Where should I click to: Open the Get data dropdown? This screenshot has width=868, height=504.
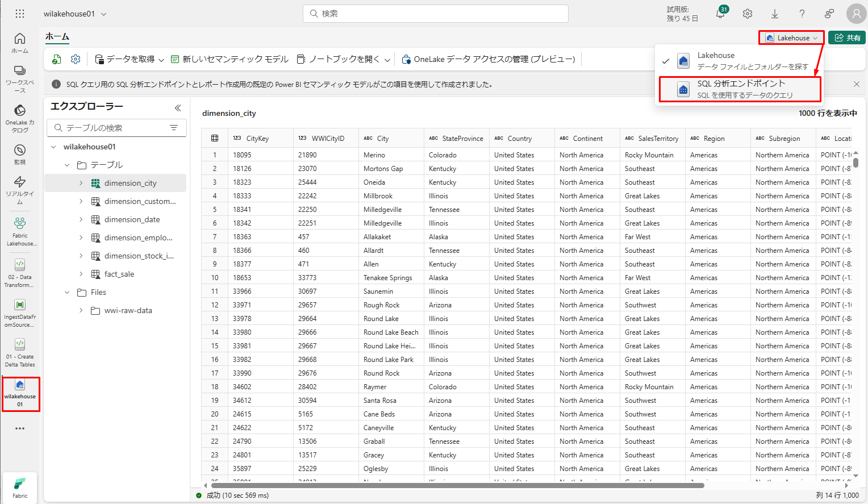coord(130,59)
